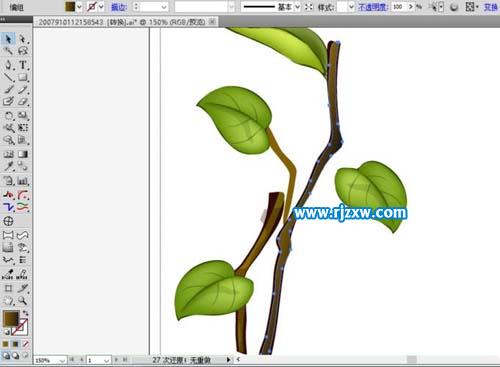Screen dimensions: 500x367
Task: Select the Pen tool
Action: tap(8, 65)
